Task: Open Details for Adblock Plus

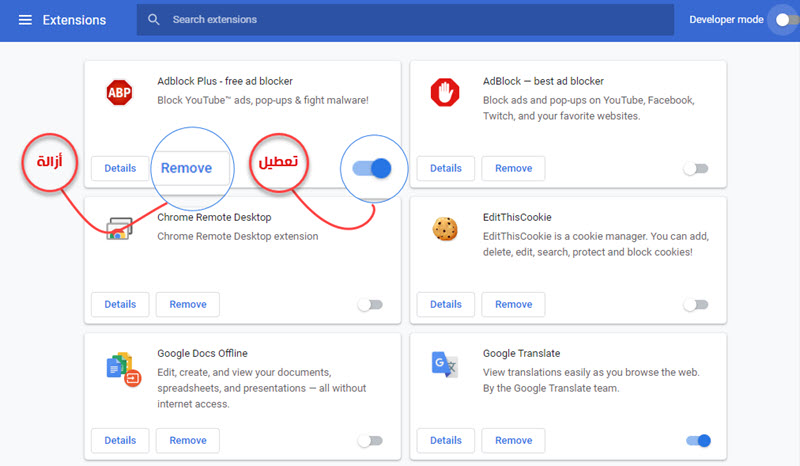Action: point(120,168)
